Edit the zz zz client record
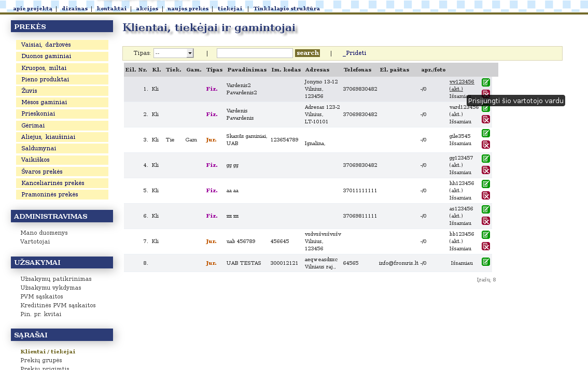 click(x=486, y=209)
